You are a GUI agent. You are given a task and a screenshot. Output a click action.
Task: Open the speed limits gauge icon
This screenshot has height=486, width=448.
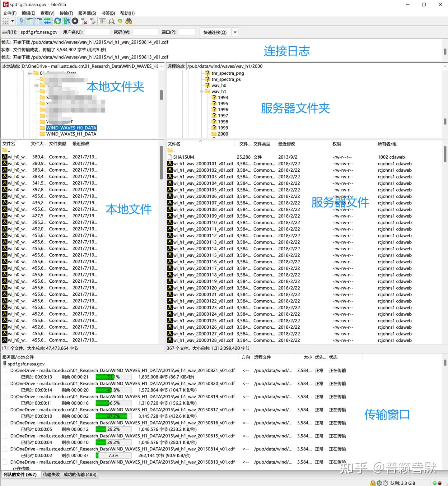385,483
